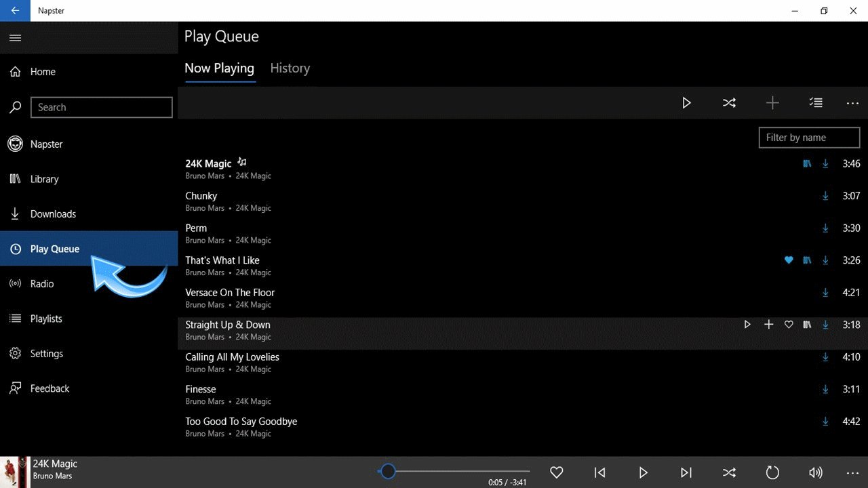Click the add (plus) toolbar icon

click(x=772, y=103)
